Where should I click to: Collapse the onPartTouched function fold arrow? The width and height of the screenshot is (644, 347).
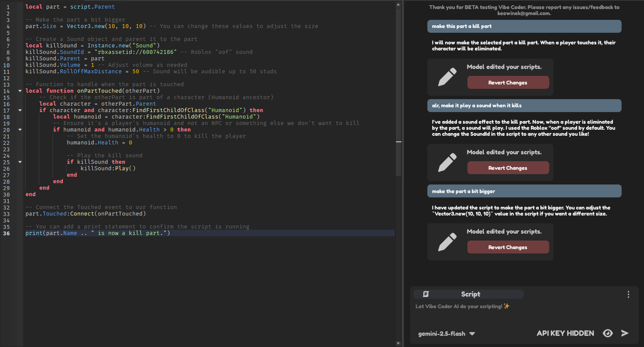[20, 91]
